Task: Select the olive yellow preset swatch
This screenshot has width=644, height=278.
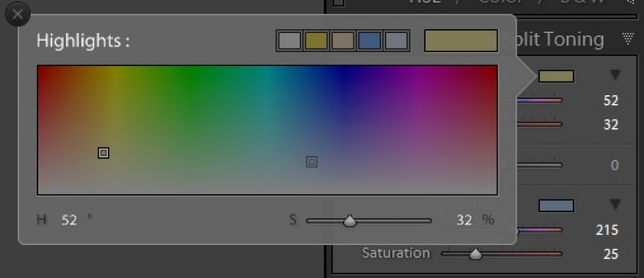Action: (x=316, y=41)
